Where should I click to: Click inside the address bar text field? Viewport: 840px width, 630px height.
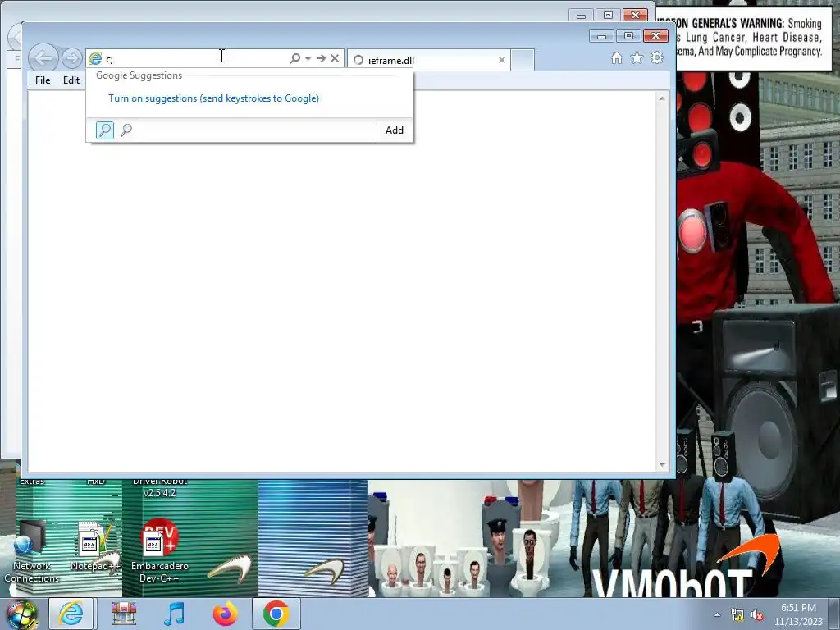[195, 58]
